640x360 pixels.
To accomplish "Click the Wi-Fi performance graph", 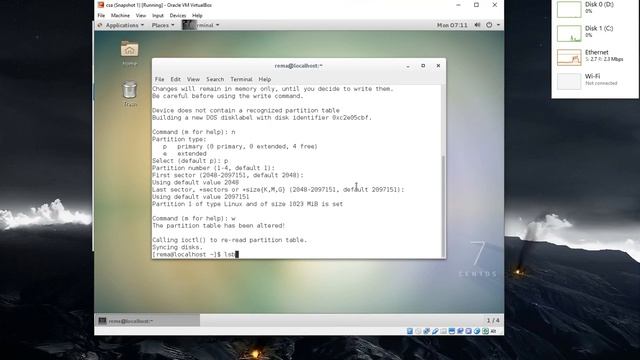I will point(569,81).
